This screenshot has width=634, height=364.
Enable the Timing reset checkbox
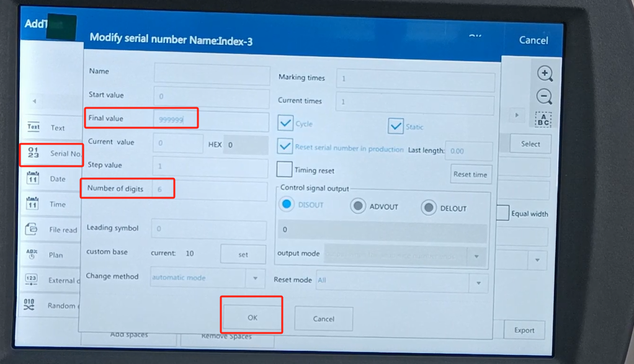click(285, 169)
